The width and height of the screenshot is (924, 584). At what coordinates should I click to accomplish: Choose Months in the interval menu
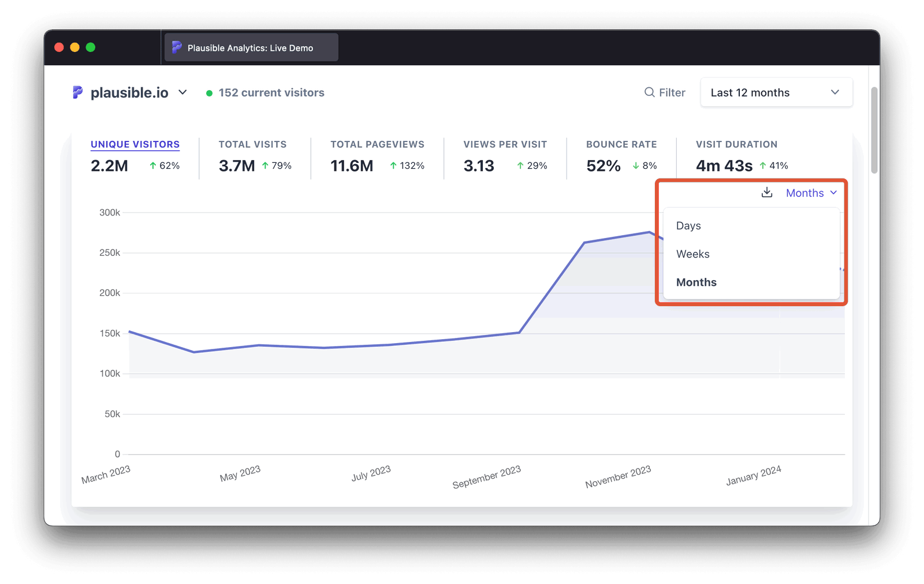pos(696,282)
